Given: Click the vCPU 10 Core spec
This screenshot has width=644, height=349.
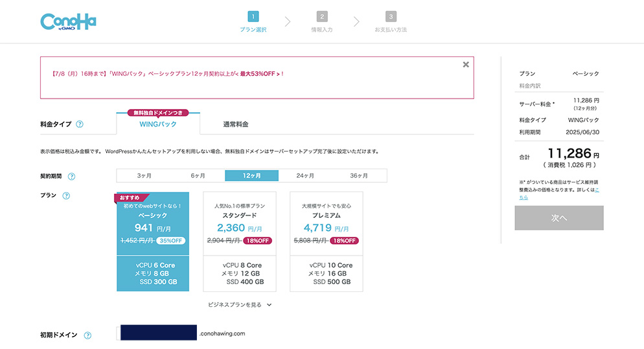Looking at the screenshot, I should click(331, 265).
